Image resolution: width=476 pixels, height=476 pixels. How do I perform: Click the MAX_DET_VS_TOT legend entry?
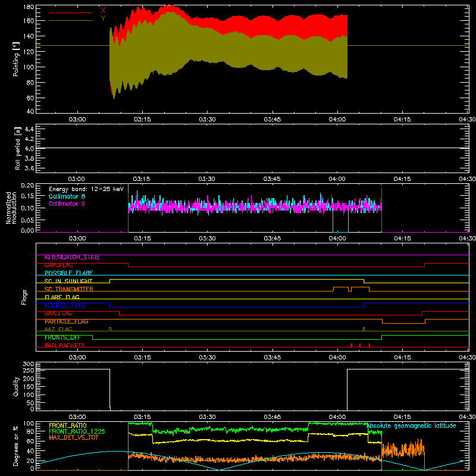pos(74,437)
